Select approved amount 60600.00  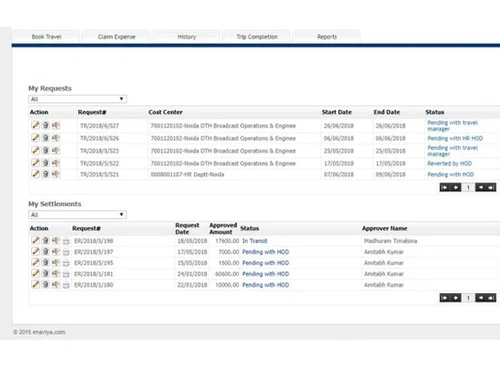(x=227, y=274)
